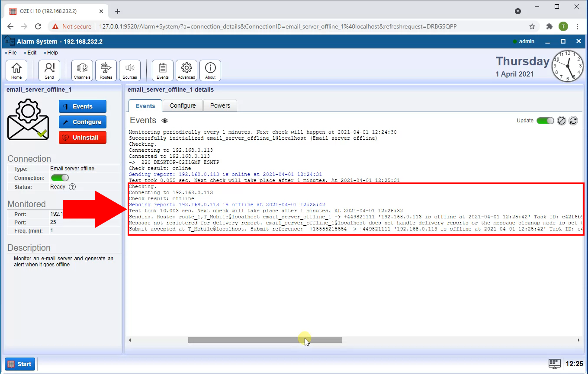Image resolution: width=588 pixels, height=374 pixels.
Task: Switch to the Powers tab
Action: [x=220, y=105]
